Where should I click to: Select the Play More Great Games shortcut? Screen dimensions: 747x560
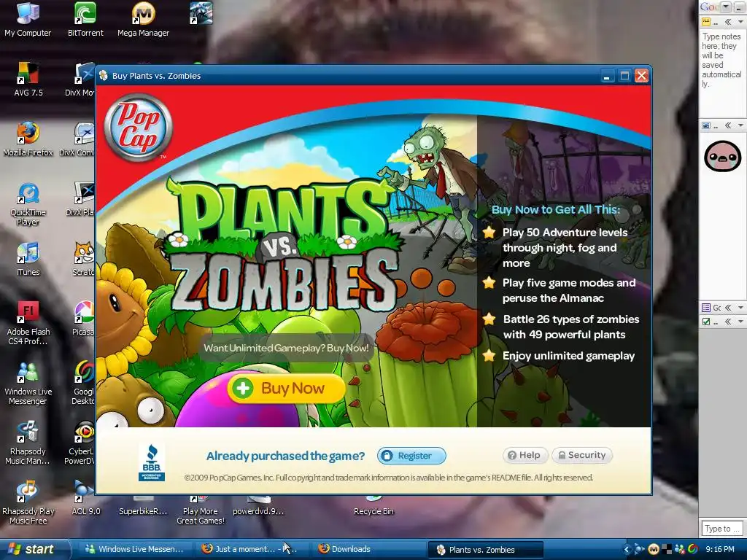click(201, 510)
